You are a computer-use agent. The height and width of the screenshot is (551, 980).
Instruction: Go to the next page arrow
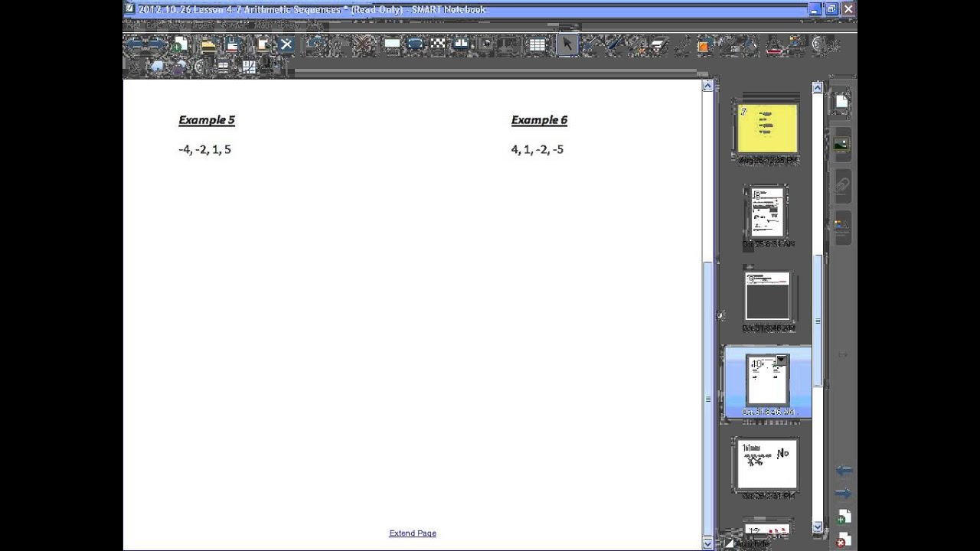point(156,44)
